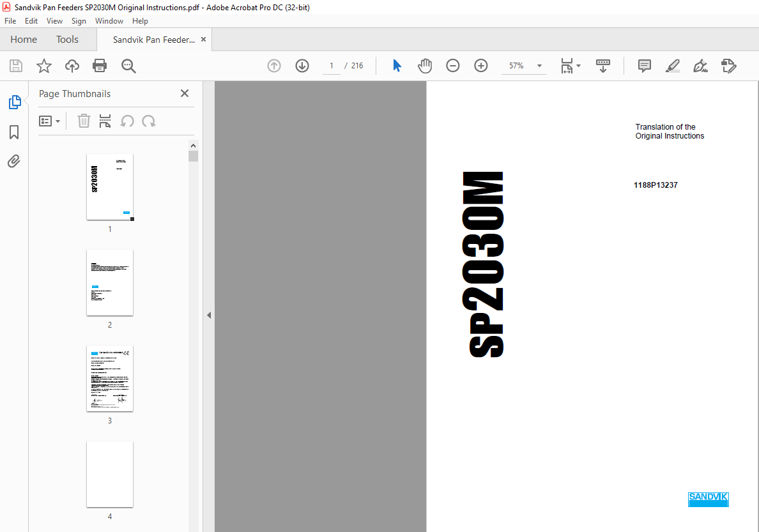759x532 pixels.
Task: Add a sticky note comment
Action: point(644,66)
